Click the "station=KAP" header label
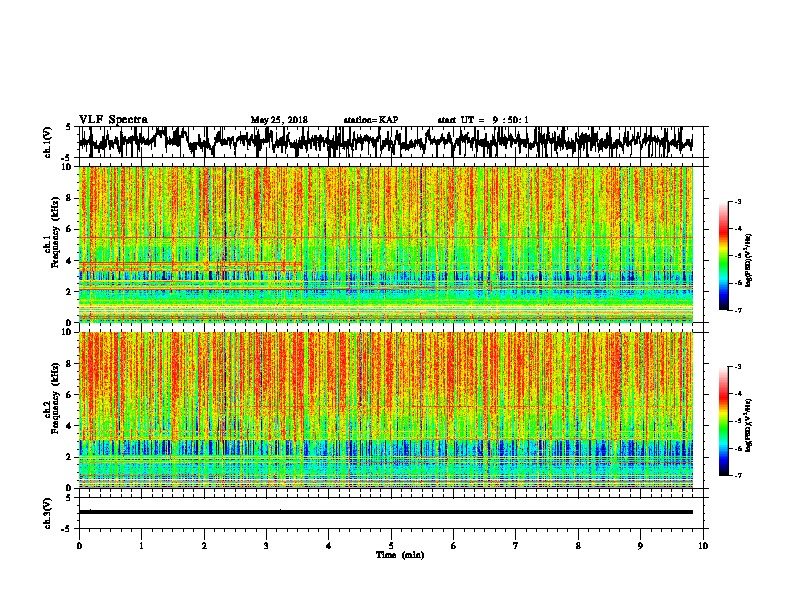The height and width of the screenshot is (612, 792). click(371, 120)
